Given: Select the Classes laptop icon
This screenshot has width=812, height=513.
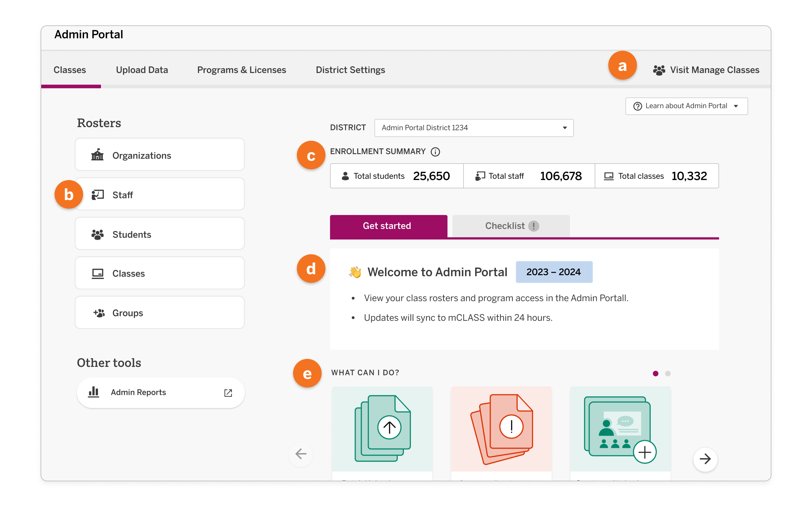Looking at the screenshot, I should [97, 273].
